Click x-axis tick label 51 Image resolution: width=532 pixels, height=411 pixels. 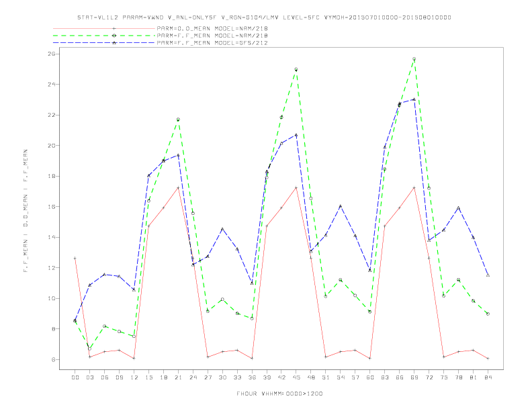(x=326, y=377)
